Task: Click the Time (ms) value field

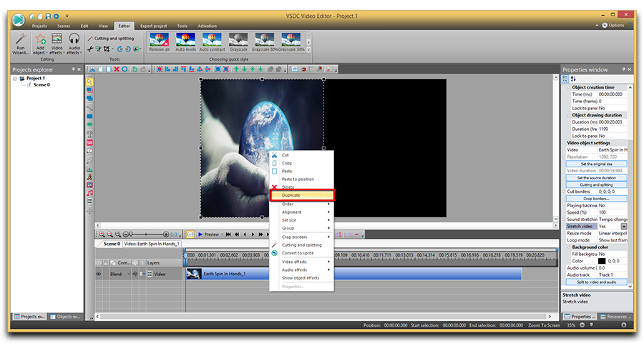Action: coord(613,94)
